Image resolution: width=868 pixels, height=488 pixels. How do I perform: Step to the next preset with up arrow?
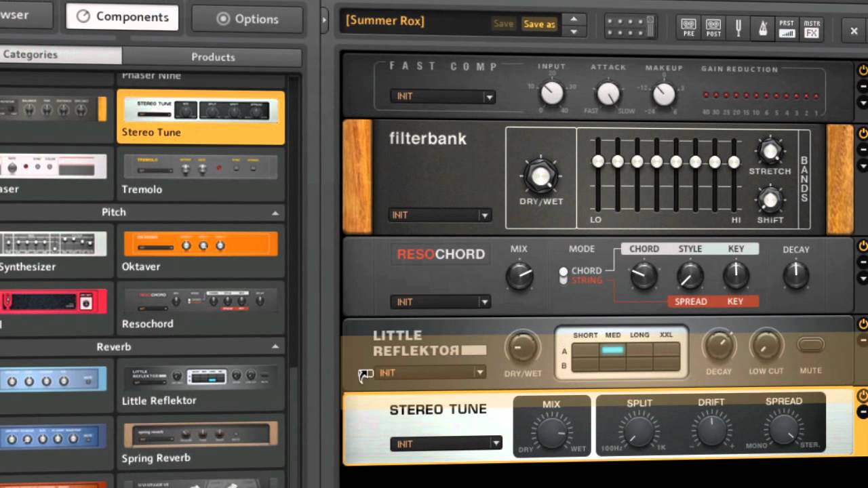574,19
